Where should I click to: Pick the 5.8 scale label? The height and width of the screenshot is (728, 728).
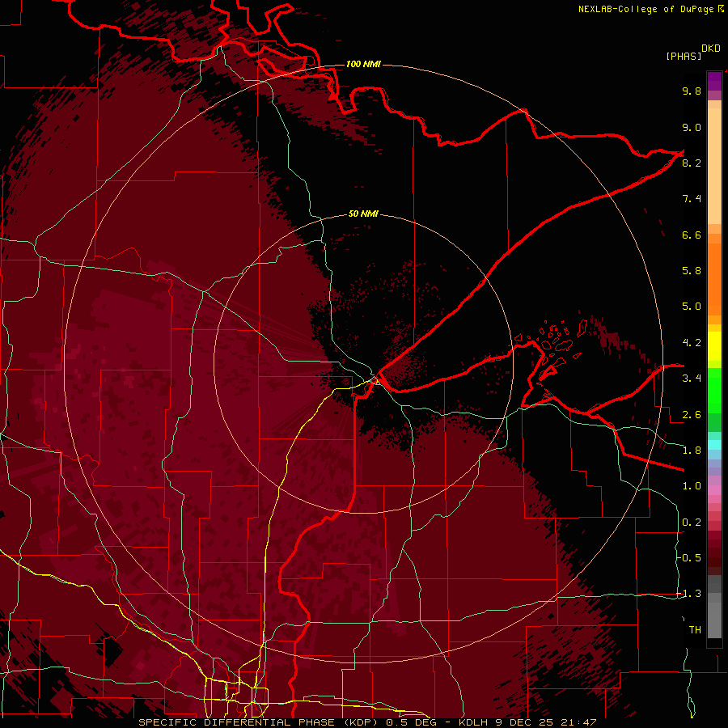[692, 271]
